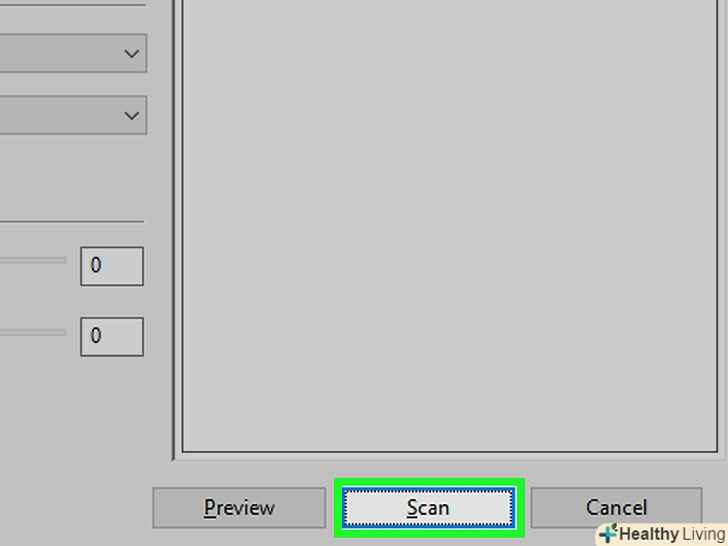Click inside the empty scan preview pane

(x=450, y=223)
